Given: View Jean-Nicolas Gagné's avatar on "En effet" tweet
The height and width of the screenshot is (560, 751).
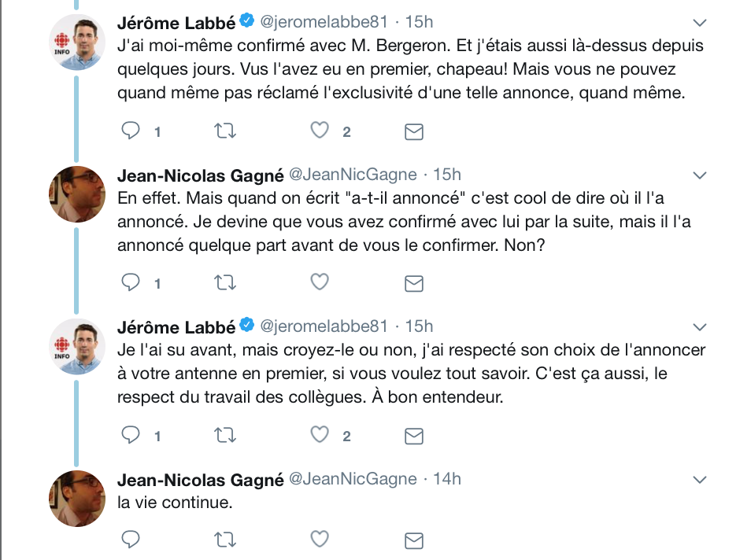Looking at the screenshot, I should coord(77,193).
